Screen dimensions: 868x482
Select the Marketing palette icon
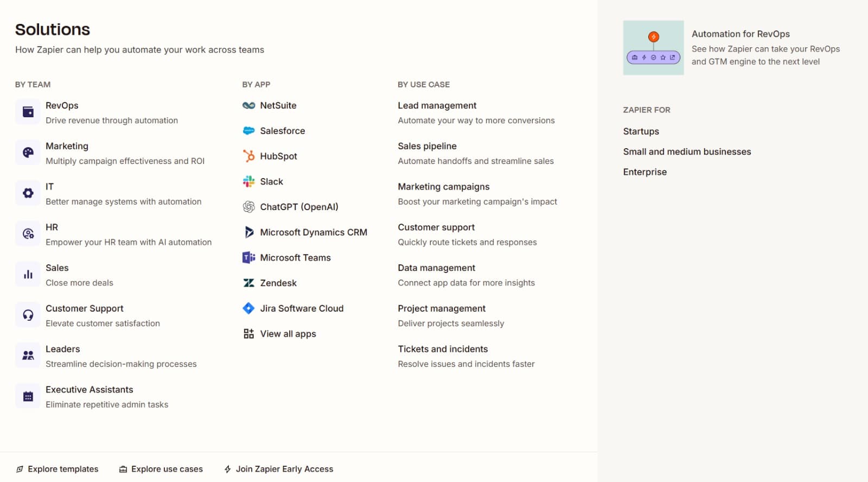(x=28, y=153)
